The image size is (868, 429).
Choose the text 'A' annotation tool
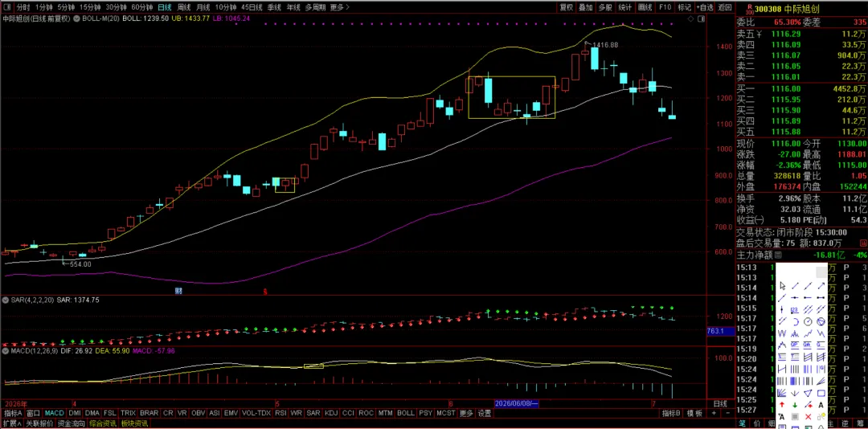pos(821,405)
